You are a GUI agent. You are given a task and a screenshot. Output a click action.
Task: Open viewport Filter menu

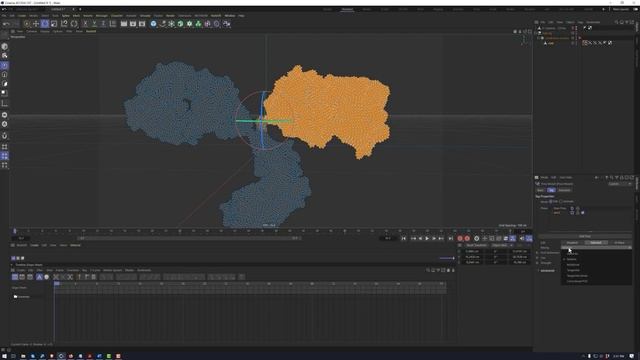(69, 31)
